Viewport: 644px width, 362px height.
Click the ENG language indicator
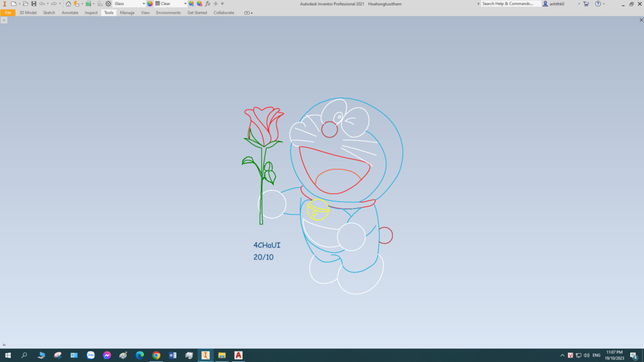(596, 355)
